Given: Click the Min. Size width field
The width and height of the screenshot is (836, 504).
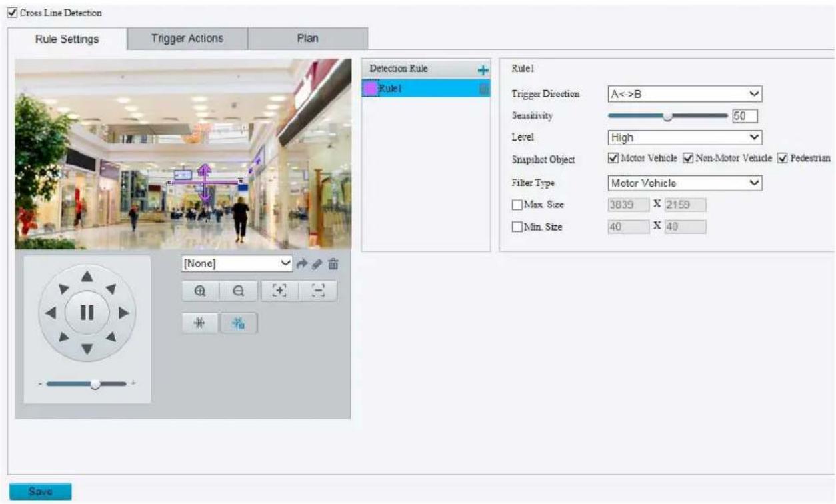Looking at the screenshot, I should coord(628,227).
